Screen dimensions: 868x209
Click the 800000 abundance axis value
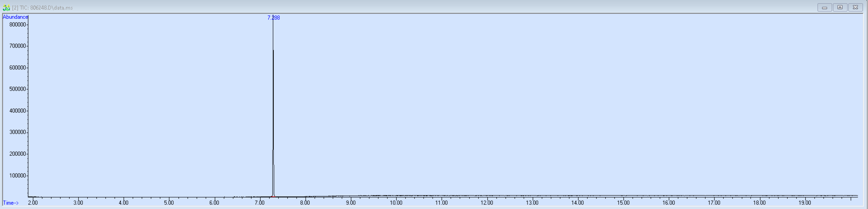(18, 25)
